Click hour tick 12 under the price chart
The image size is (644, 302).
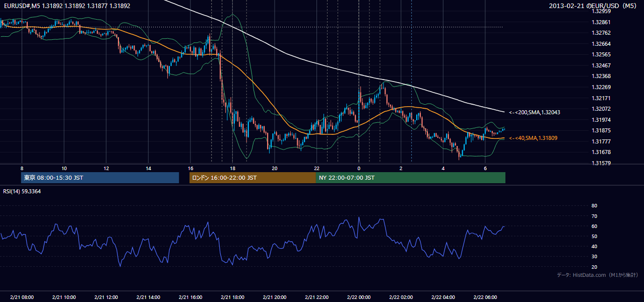(x=106, y=169)
